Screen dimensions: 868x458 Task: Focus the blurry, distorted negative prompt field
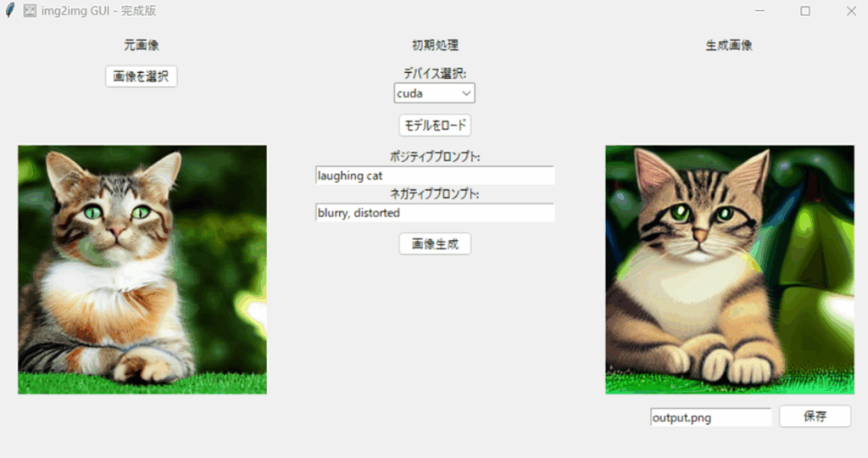(435, 213)
